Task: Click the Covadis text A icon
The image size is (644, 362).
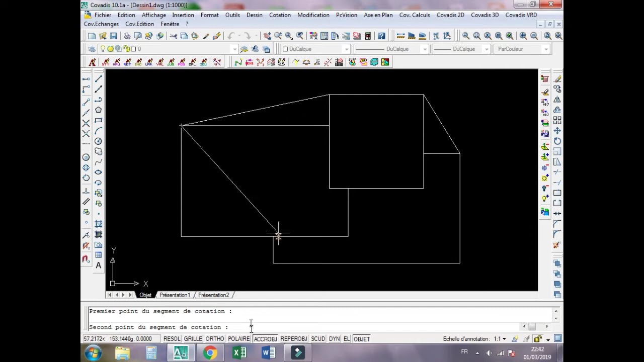Action: tap(92, 62)
